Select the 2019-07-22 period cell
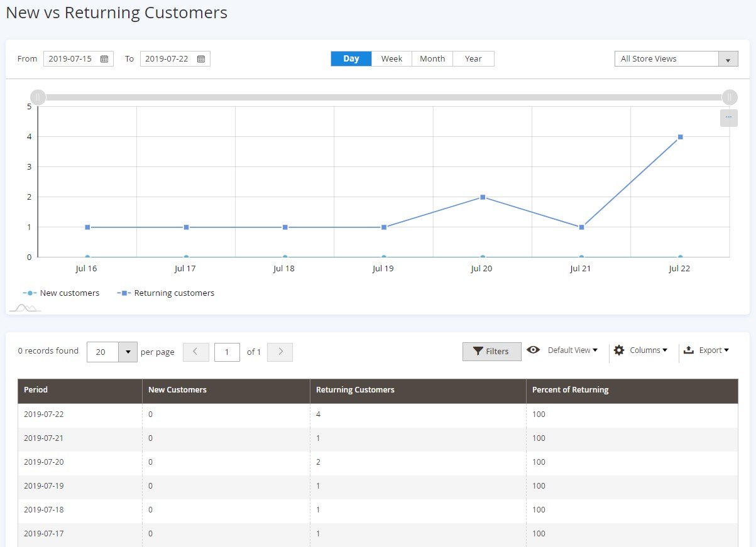This screenshot has height=547, width=756. [80, 414]
